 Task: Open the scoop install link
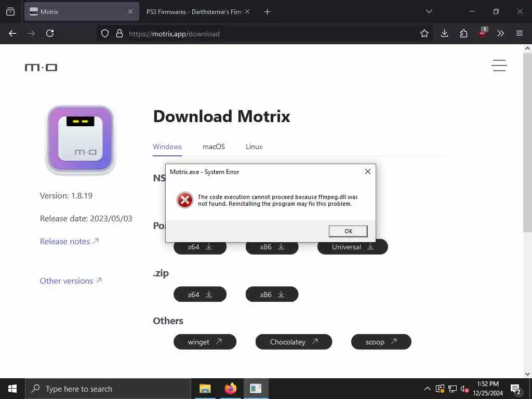pos(381,342)
